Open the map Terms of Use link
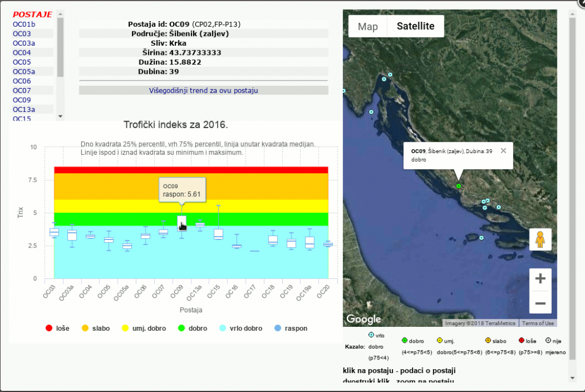The width and height of the screenshot is (585, 392). (x=538, y=323)
